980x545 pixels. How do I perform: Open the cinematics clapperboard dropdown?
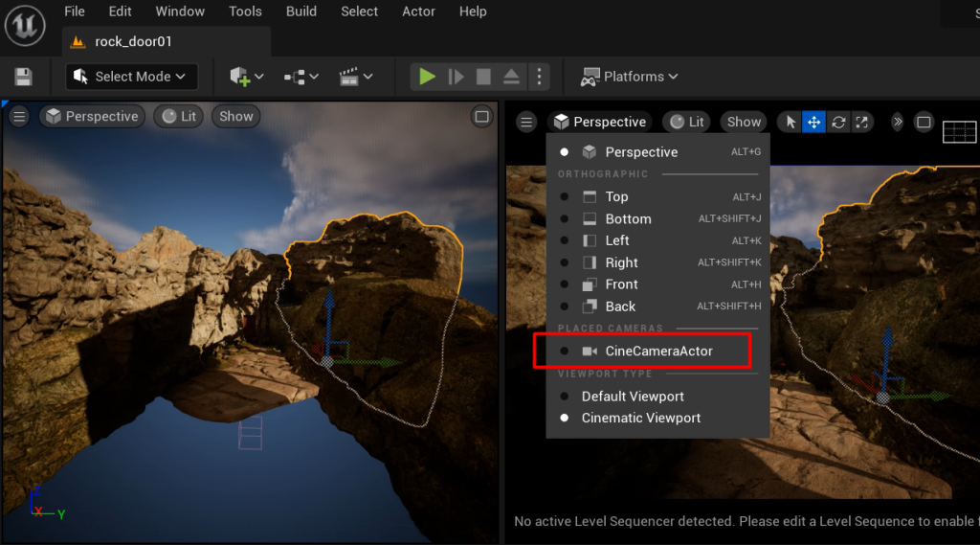click(x=356, y=77)
